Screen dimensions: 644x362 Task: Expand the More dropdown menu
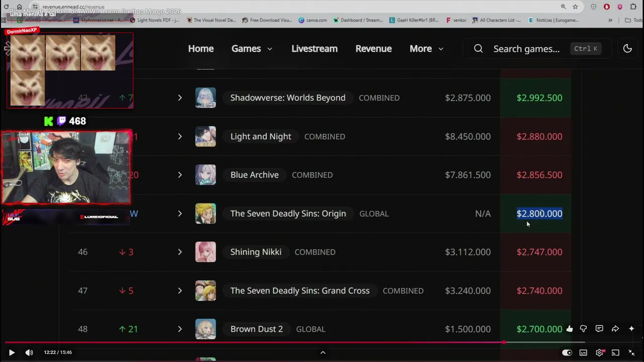[426, 49]
